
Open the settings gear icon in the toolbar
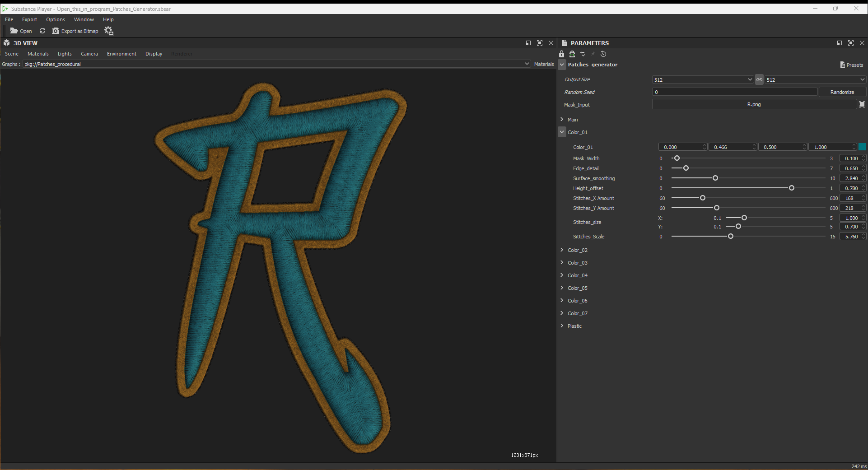coord(108,31)
